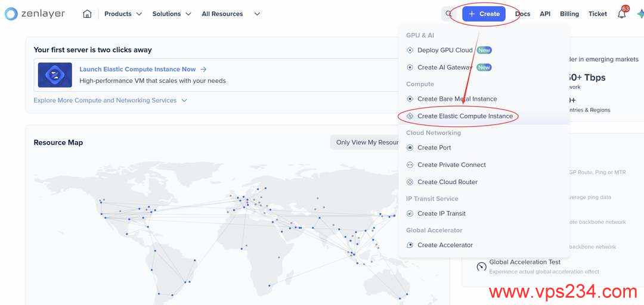Open the All Resources dropdown
Viewport: 644px width, 305px height.
coord(231,14)
